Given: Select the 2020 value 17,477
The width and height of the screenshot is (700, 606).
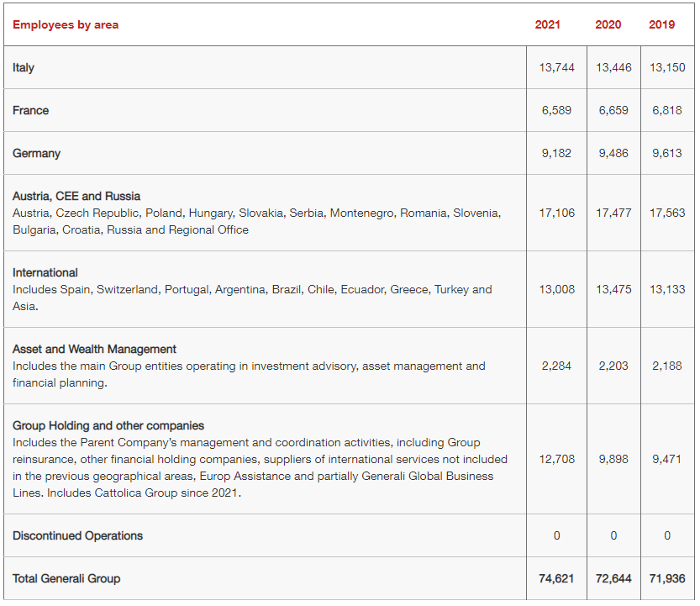Looking at the screenshot, I should (x=613, y=213).
